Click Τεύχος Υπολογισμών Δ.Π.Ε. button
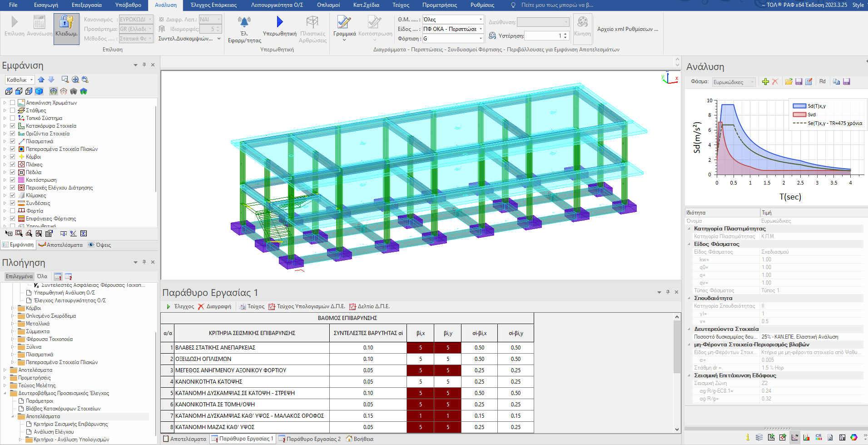The height and width of the screenshot is (445, 868). (x=307, y=307)
